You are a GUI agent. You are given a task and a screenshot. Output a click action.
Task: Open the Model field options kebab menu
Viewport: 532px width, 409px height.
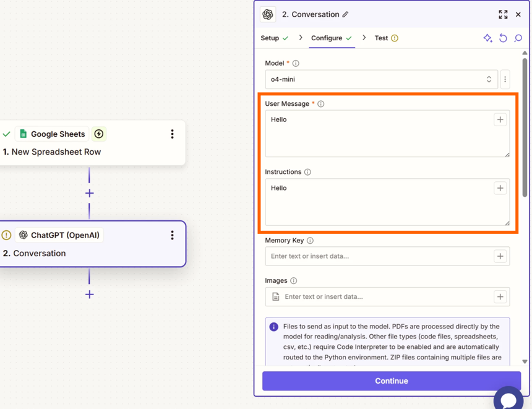[x=505, y=79]
